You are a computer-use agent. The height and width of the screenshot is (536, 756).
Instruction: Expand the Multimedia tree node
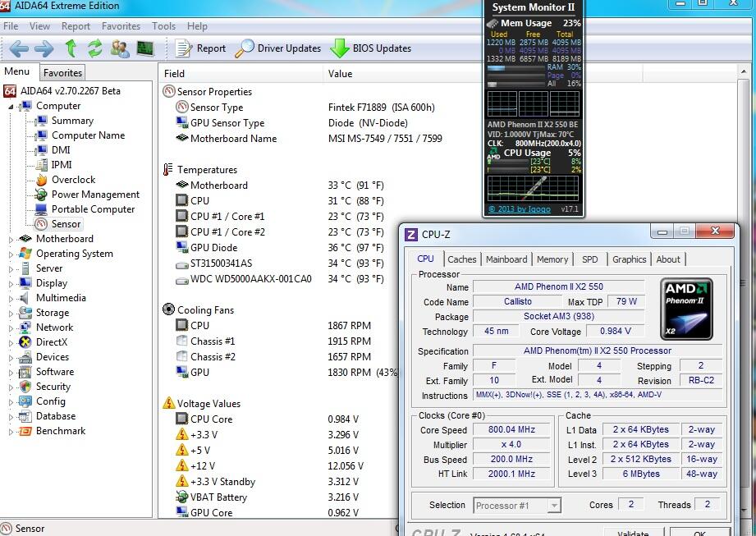[x=11, y=298]
